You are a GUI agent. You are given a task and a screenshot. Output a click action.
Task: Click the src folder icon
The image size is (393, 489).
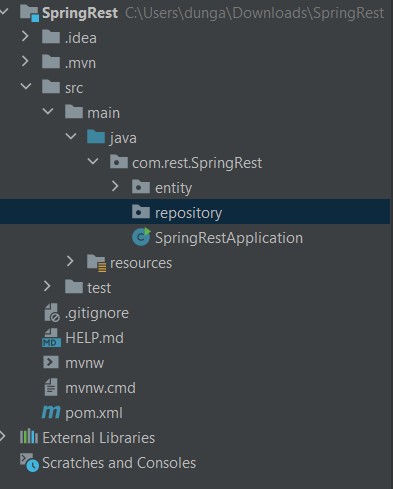tap(51, 87)
